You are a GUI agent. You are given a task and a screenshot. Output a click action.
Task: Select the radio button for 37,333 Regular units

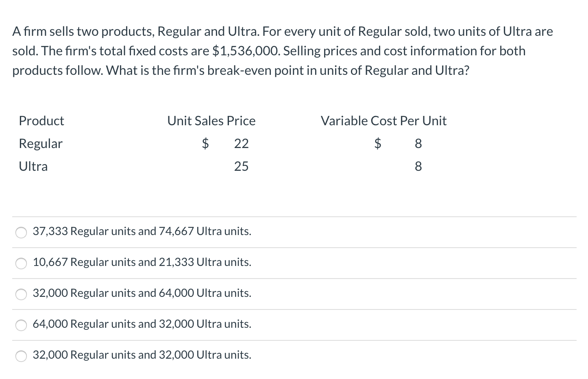click(x=21, y=232)
